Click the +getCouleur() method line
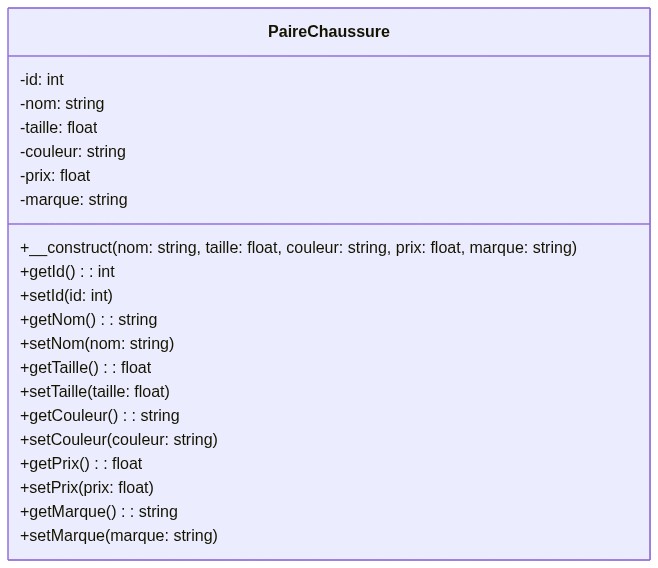Screen dimensions: 658x568 100,416
